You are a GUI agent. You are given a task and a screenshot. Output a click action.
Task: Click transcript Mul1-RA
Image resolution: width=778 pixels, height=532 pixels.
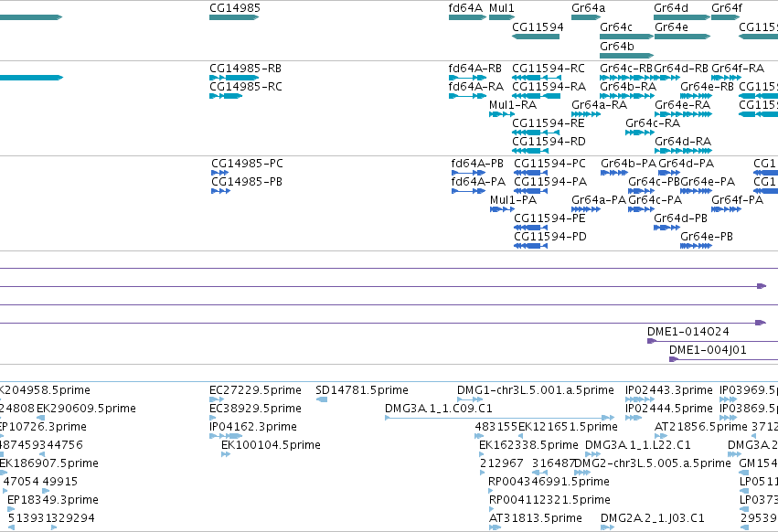502,114
